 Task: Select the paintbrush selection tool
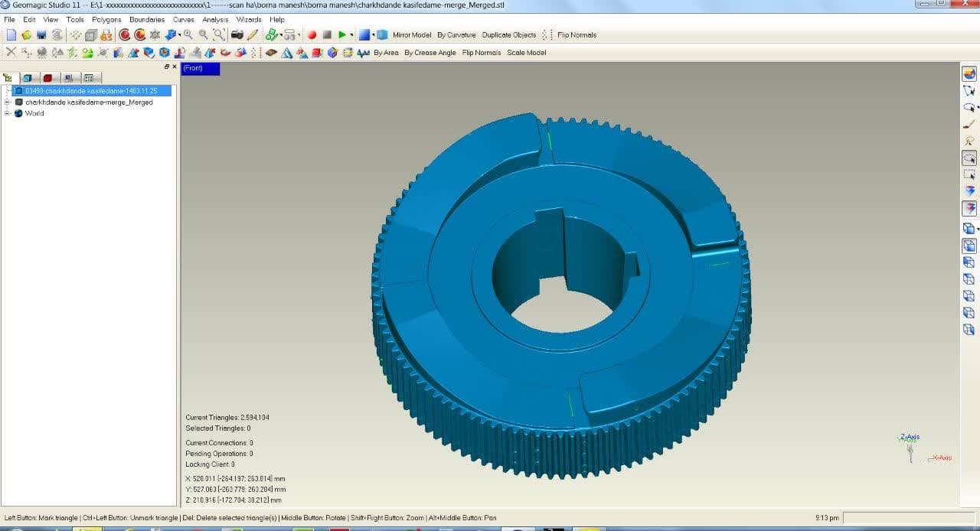click(x=969, y=124)
